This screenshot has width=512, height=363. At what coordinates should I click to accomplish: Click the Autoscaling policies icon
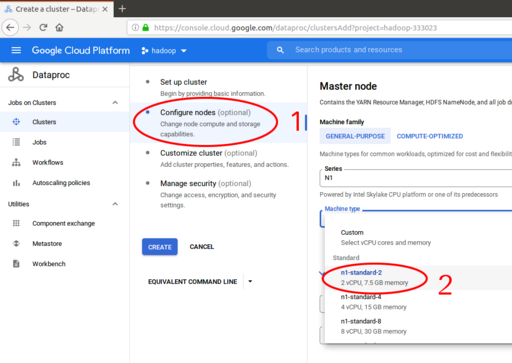(16, 183)
